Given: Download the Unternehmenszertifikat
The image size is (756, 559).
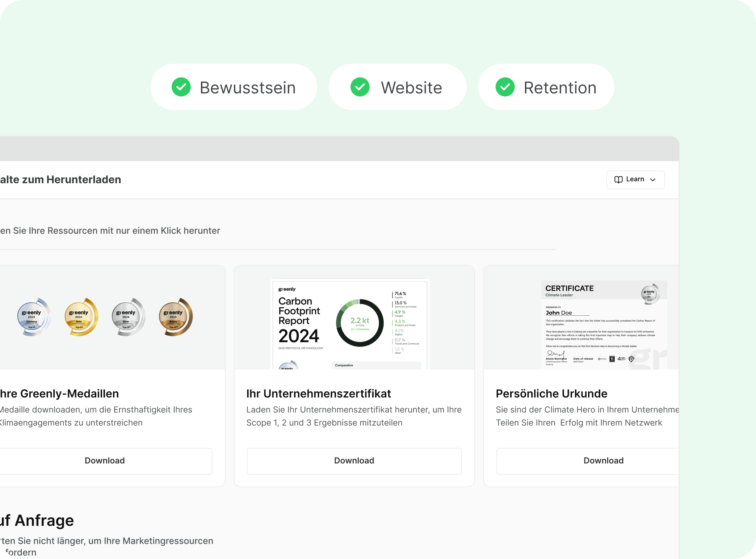Looking at the screenshot, I should pos(354,461).
